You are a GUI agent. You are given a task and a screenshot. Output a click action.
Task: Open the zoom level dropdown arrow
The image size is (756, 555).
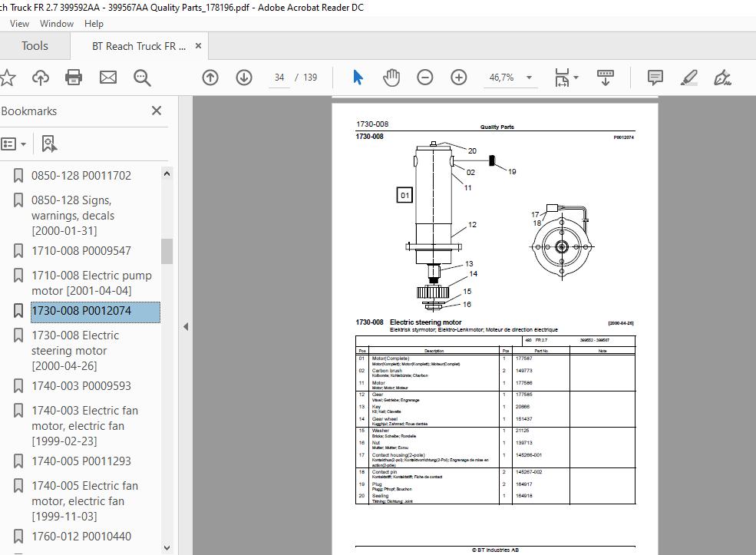529,78
